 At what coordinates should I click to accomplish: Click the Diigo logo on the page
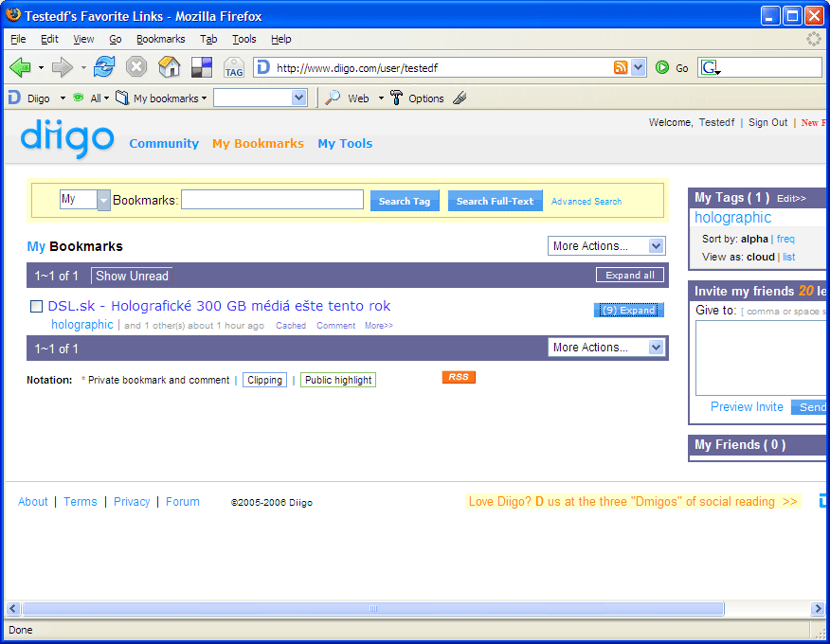[67, 137]
